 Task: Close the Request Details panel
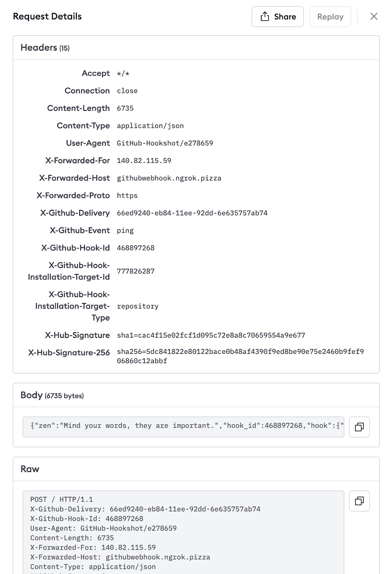point(374,17)
